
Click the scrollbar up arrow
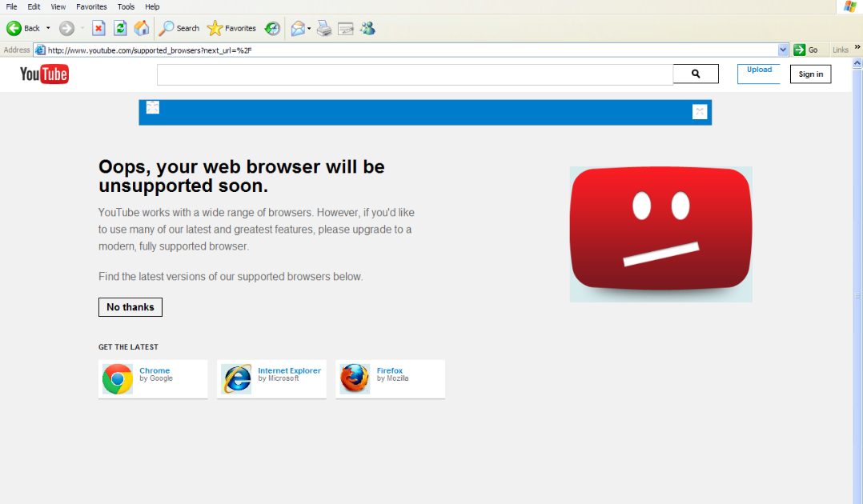point(857,63)
